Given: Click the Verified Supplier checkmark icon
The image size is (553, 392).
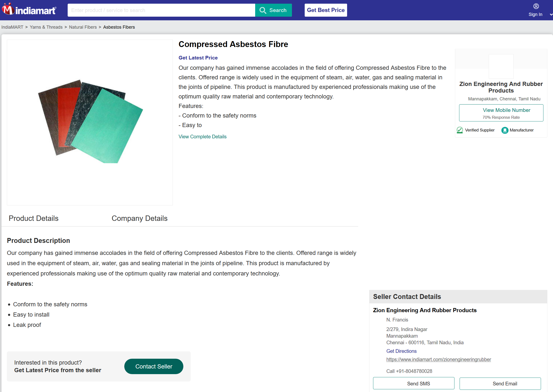Looking at the screenshot, I should click(x=460, y=130).
